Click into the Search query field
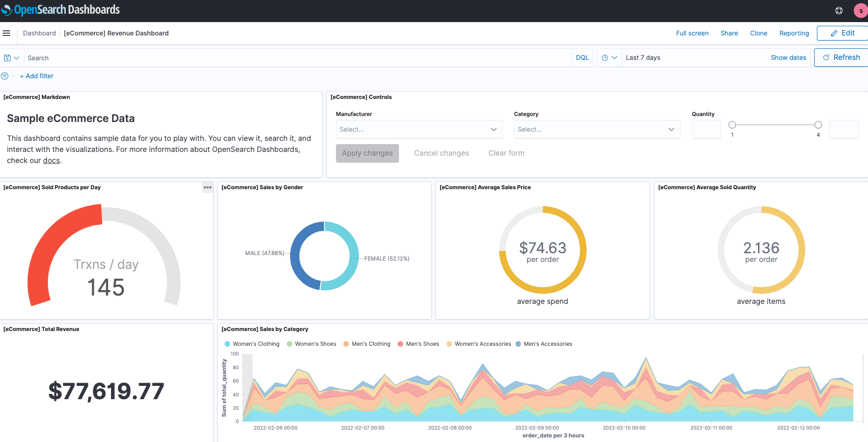Image resolution: width=868 pixels, height=442 pixels. (x=184, y=58)
